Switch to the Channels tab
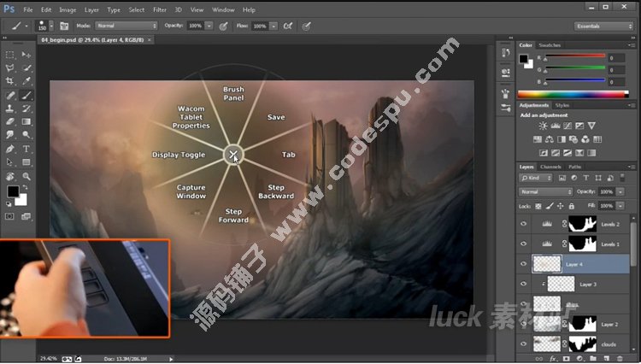This screenshot has height=364, width=641. pos(550,167)
